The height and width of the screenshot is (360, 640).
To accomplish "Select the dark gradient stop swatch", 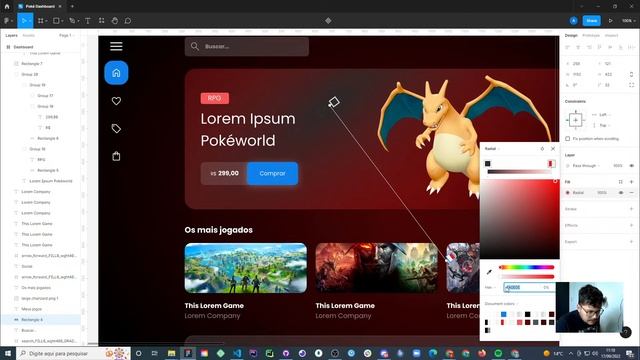I will 487,164.
